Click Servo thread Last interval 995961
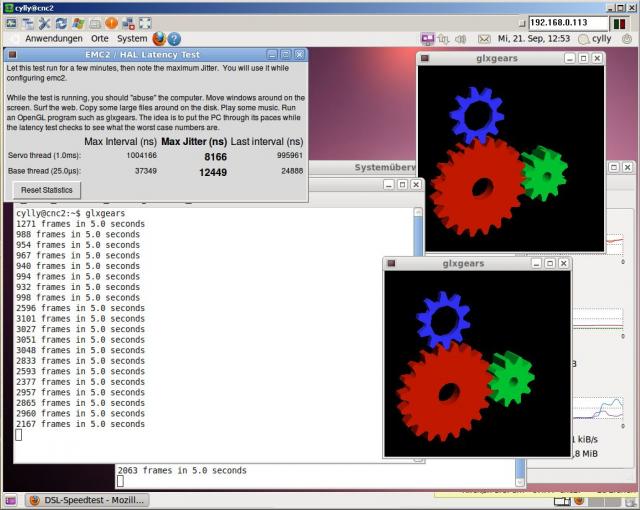 290,155
